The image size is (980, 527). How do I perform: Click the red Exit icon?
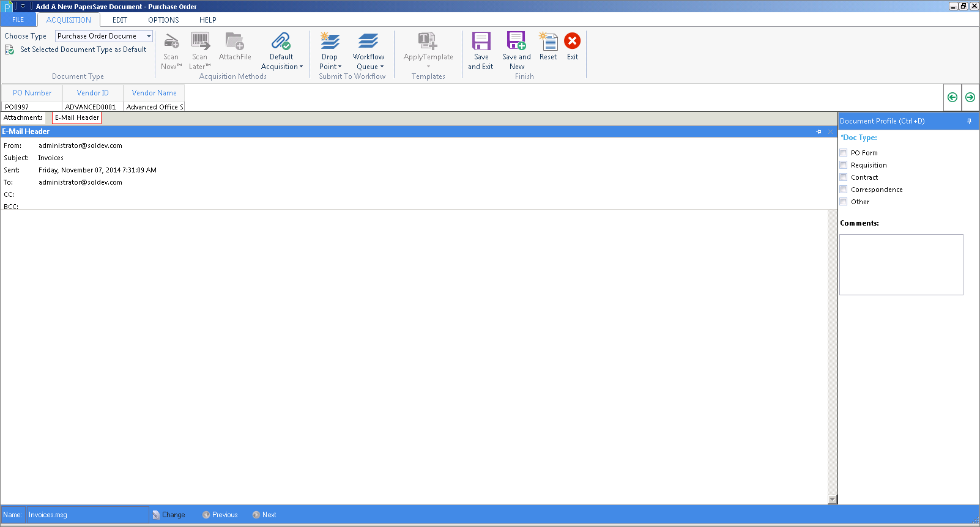coord(573,41)
